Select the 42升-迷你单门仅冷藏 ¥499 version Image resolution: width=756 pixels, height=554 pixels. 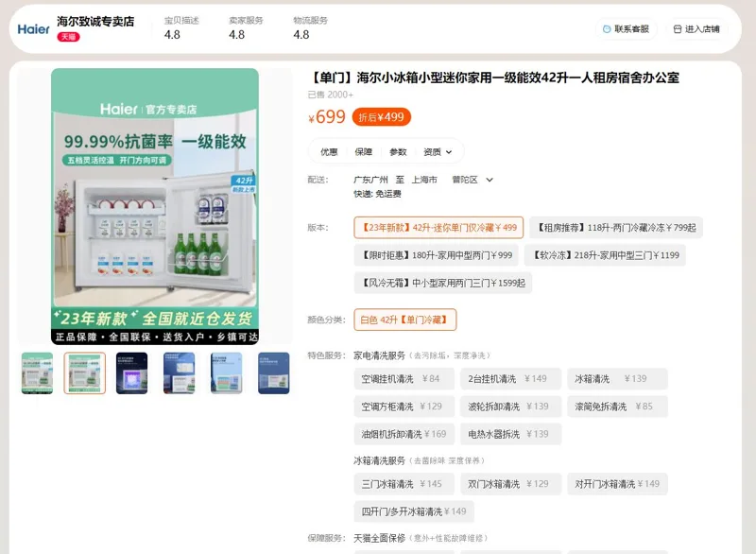[x=438, y=228]
